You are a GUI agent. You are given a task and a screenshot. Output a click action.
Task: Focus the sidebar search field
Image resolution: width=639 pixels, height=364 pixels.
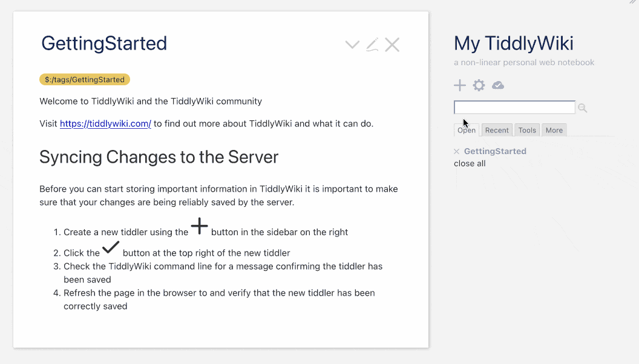(x=514, y=107)
